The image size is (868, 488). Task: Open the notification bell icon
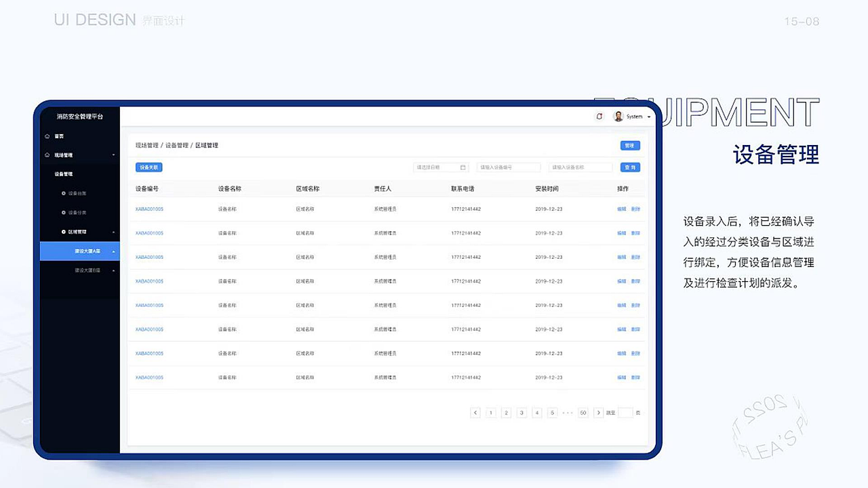pos(599,117)
